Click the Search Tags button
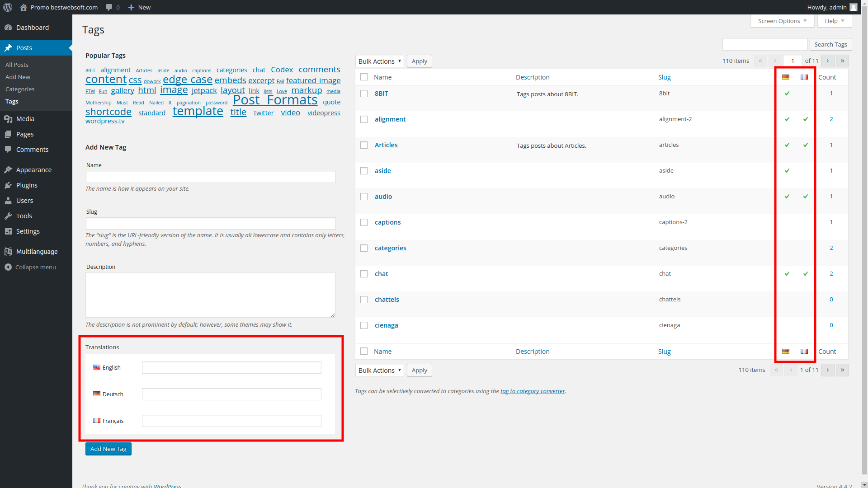Viewport: 868px width, 488px height. coord(830,44)
